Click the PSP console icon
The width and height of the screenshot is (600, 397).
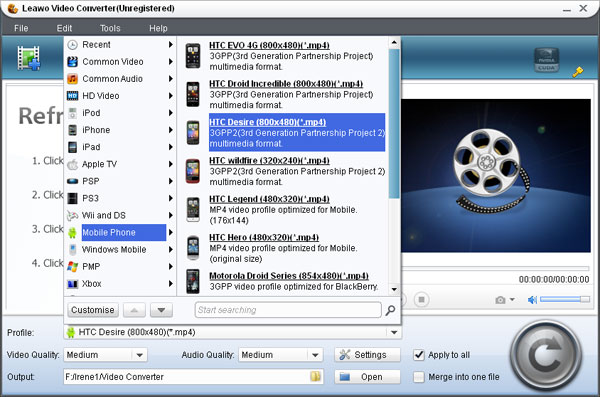tap(72, 181)
